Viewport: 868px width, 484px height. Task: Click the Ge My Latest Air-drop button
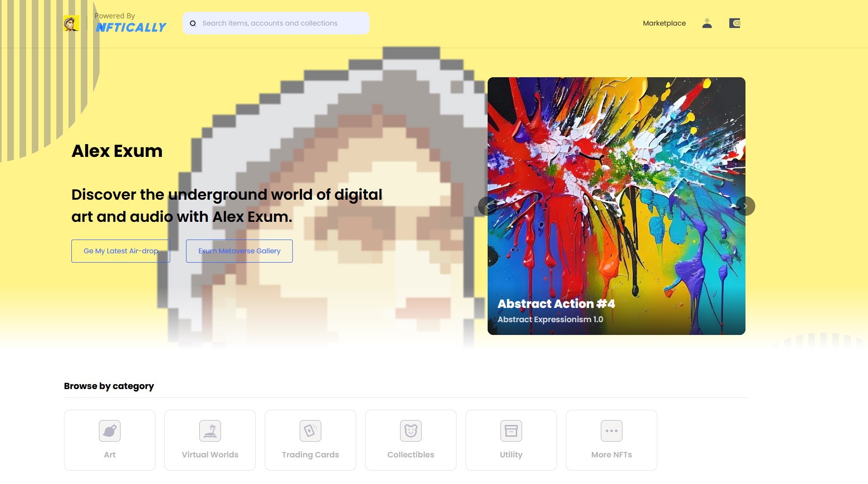[121, 251]
